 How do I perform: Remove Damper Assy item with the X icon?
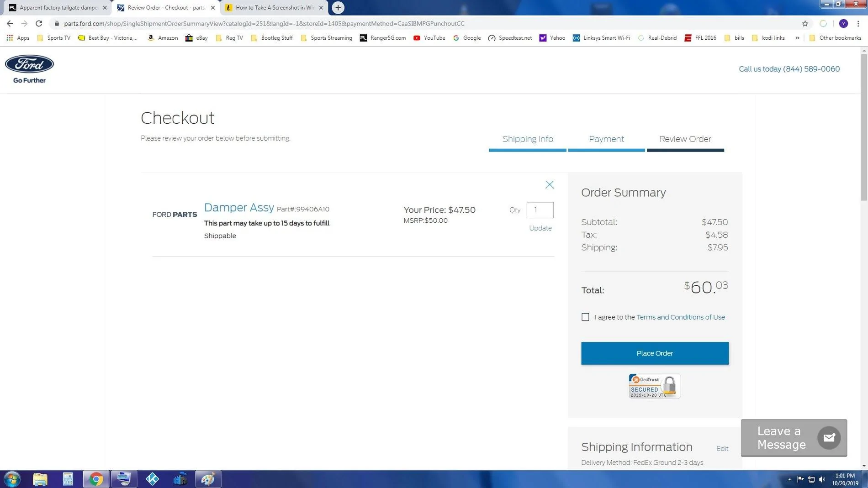click(x=550, y=184)
